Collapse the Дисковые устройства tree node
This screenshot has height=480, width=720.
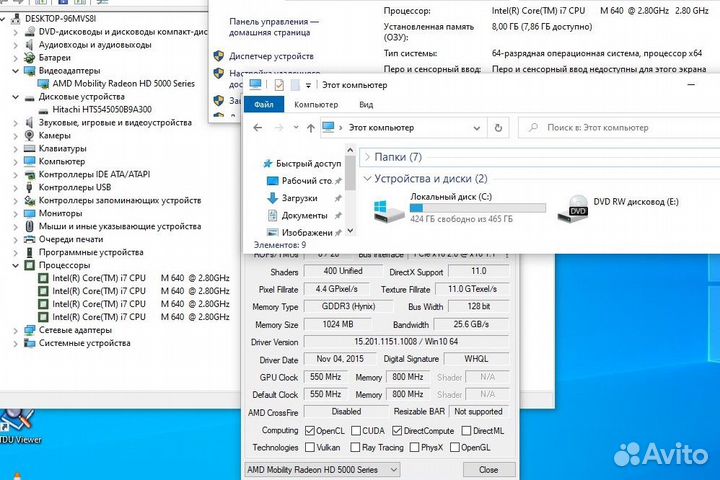(16, 97)
